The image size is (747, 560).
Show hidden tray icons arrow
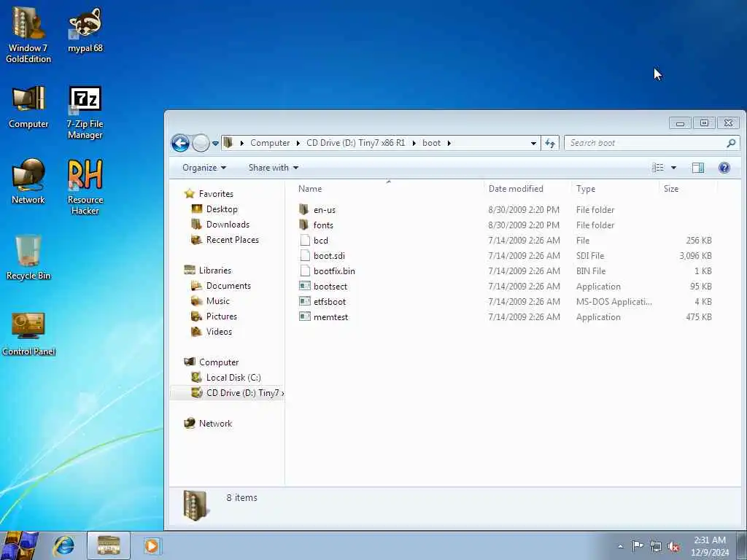tap(620, 547)
